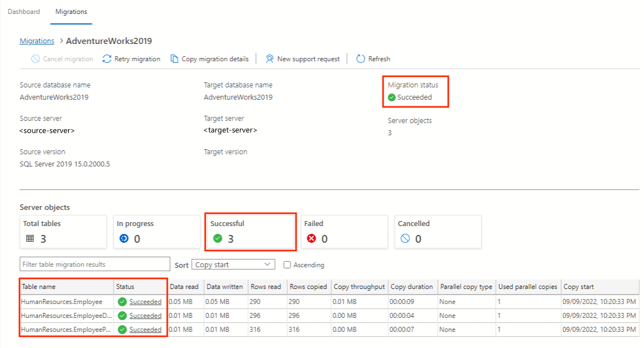The width and height of the screenshot is (644, 348).
Task: Click the Filter table migration results field
Action: (x=95, y=264)
